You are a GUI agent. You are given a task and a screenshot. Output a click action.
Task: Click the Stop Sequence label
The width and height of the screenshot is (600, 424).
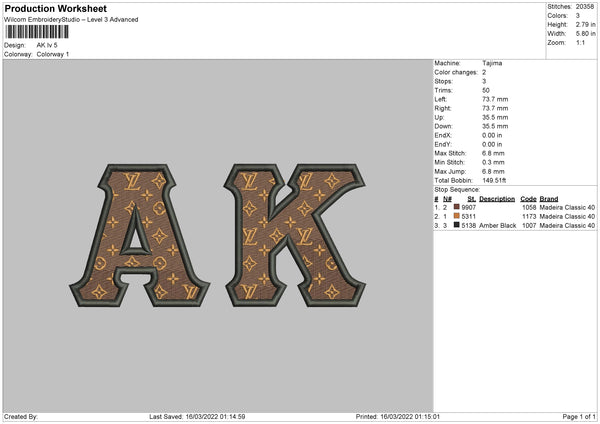click(457, 189)
